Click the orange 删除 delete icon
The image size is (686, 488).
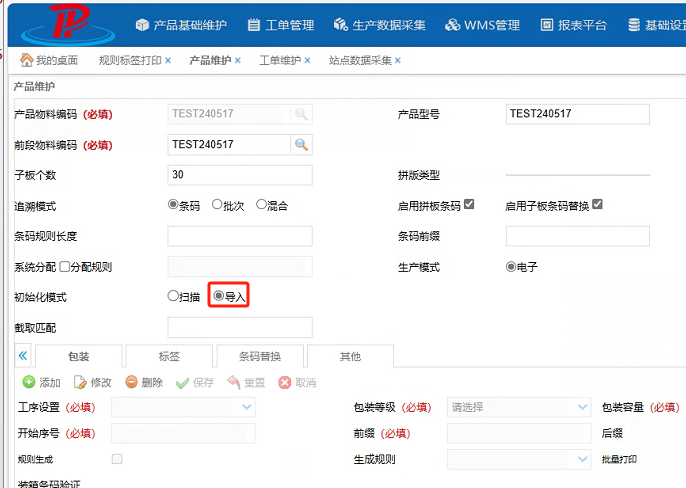[x=132, y=382]
